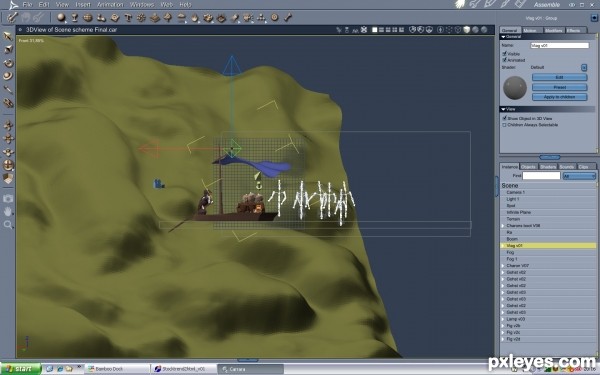Activate the magnifier zoom tool

[x=8, y=225]
